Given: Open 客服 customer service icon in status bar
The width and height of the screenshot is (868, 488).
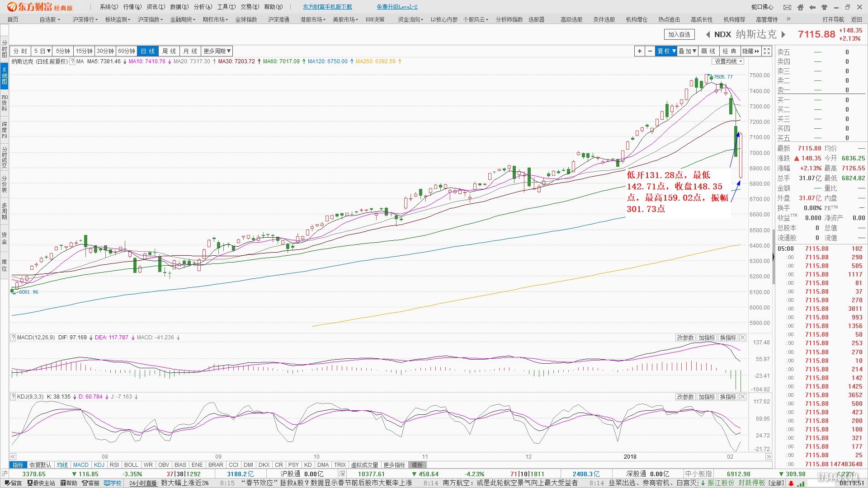Looking at the screenshot, I should click(90, 483).
